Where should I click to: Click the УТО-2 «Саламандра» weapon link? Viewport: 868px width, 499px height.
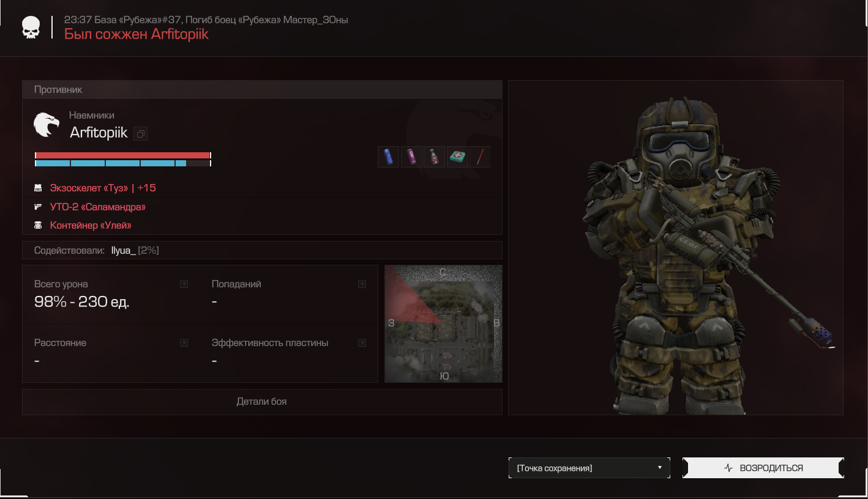coord(98,207)
